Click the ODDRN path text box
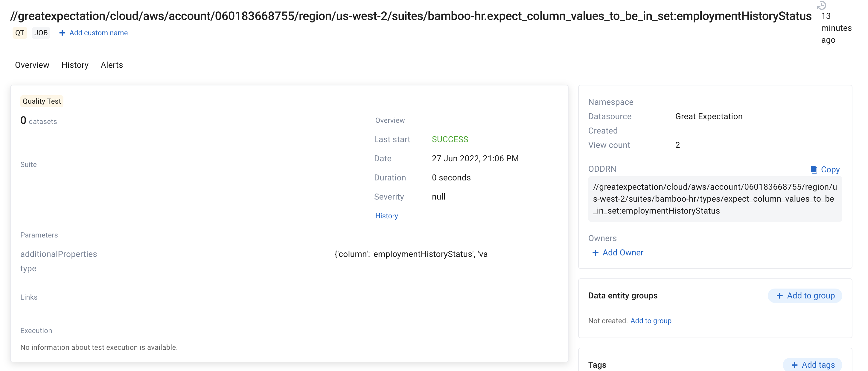The width and height of the screenshot is (868, 371). [x=715, y=199]
